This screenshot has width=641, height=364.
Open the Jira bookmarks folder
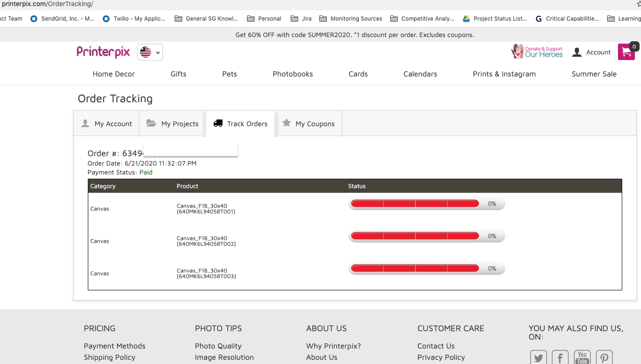(x=301, y=19)
